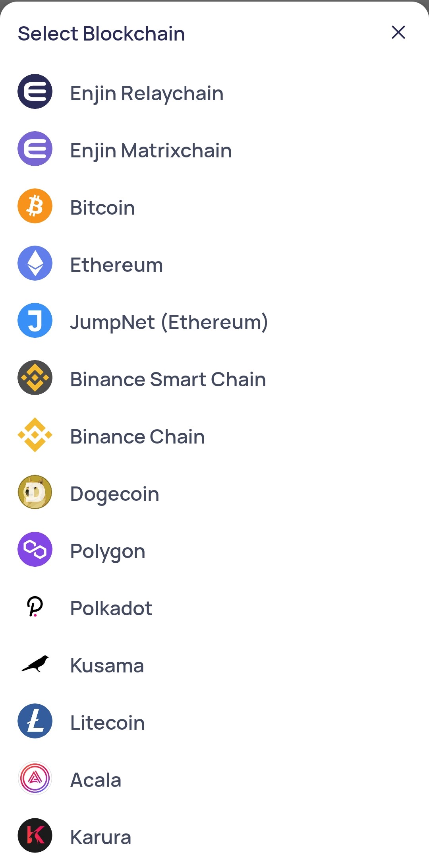Tap the Acala circular logo
The image size is (429, 868).
[x=35, y=778]
